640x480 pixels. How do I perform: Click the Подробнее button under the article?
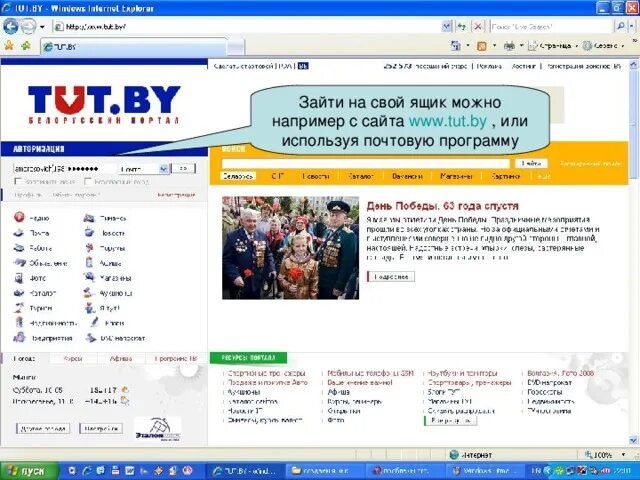(x=391, y=276)
